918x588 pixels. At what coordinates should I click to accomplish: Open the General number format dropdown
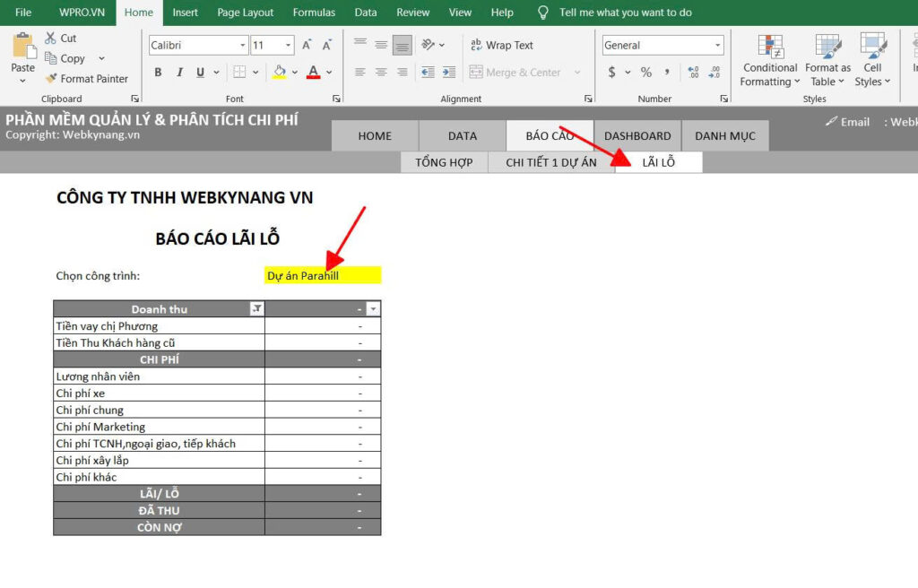click(718, 46)
